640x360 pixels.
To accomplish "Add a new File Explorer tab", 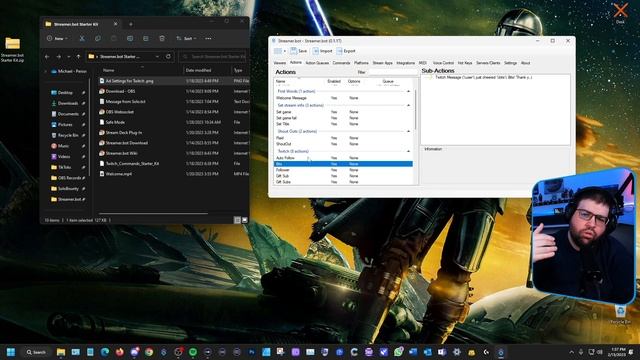I will 131,24.
